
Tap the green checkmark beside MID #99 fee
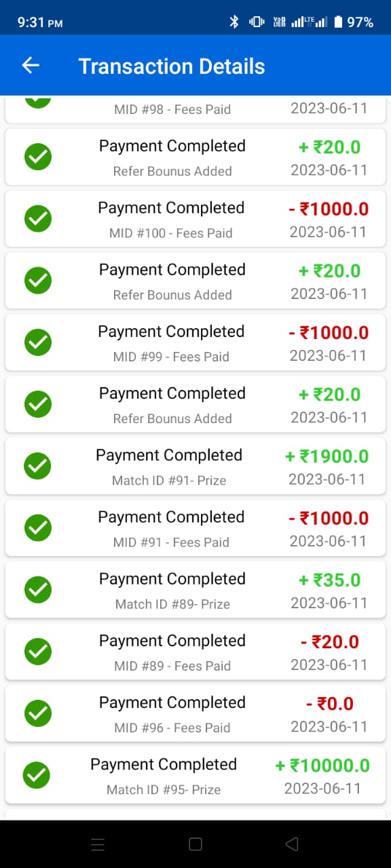tap(38, 342)
